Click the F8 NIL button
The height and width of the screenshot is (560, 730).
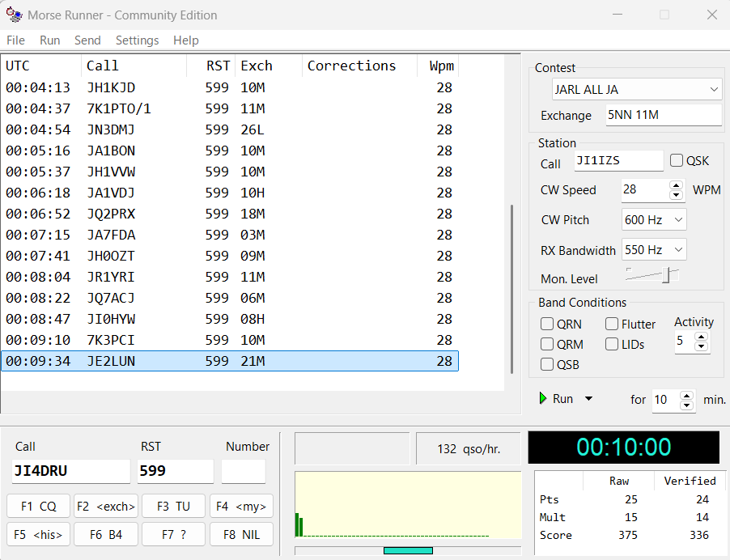pyautogui.click(x=241, y=534)
